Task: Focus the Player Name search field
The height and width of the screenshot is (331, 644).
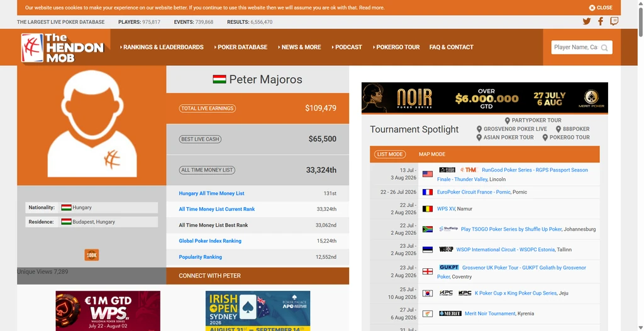Action: coord(576,47)
